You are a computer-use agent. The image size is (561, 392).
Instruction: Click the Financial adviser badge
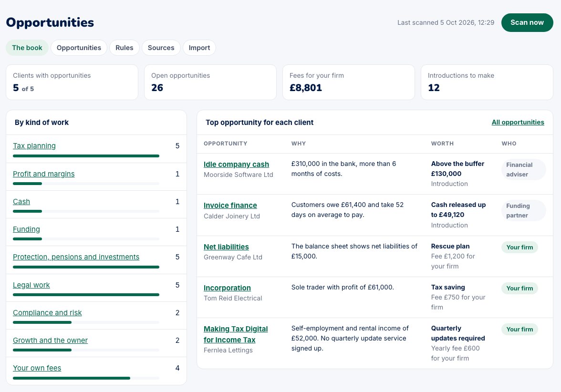pos(523,170)
